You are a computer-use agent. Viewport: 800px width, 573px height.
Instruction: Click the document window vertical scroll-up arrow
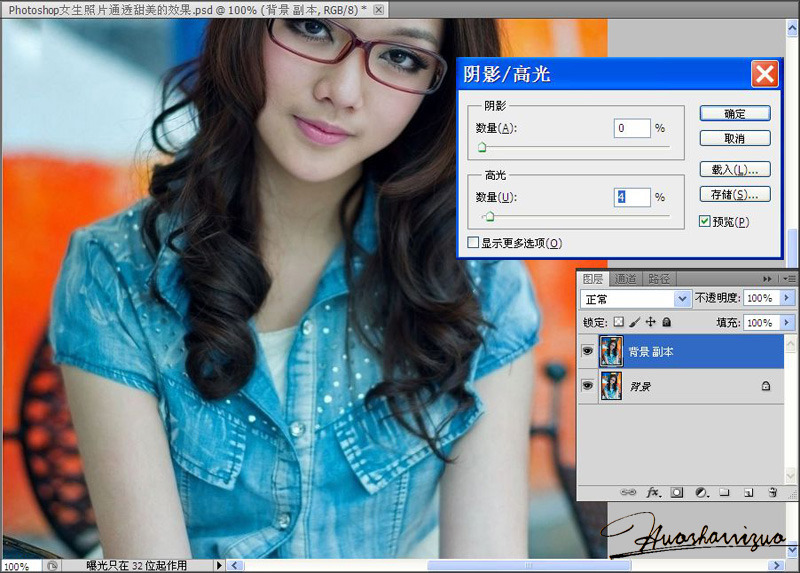pyautogui.click(x=792, y=29)
